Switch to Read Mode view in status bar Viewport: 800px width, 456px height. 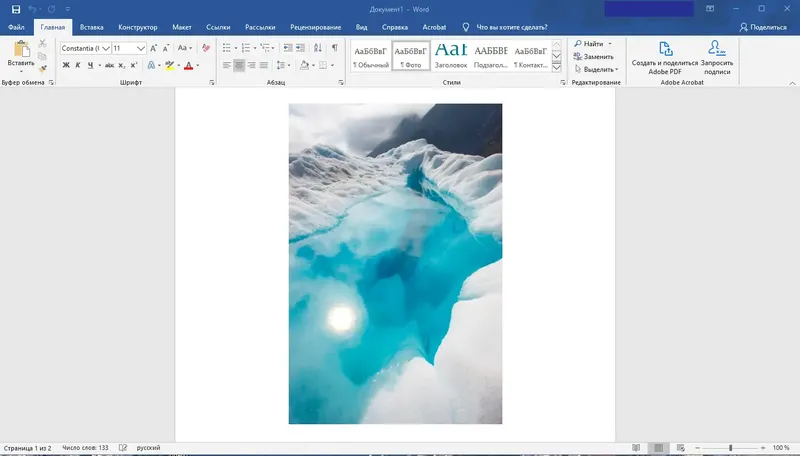(636, 448)
